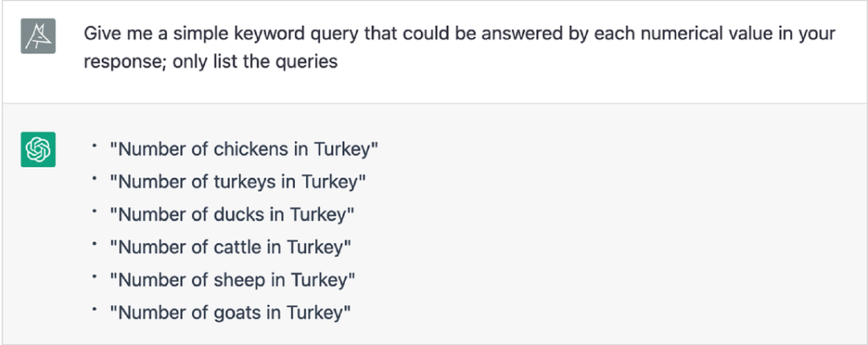Screen dimensions: 868x345
Task: Click the "Number of sheep in Turkey" query
Action: (x=232, y=280)
